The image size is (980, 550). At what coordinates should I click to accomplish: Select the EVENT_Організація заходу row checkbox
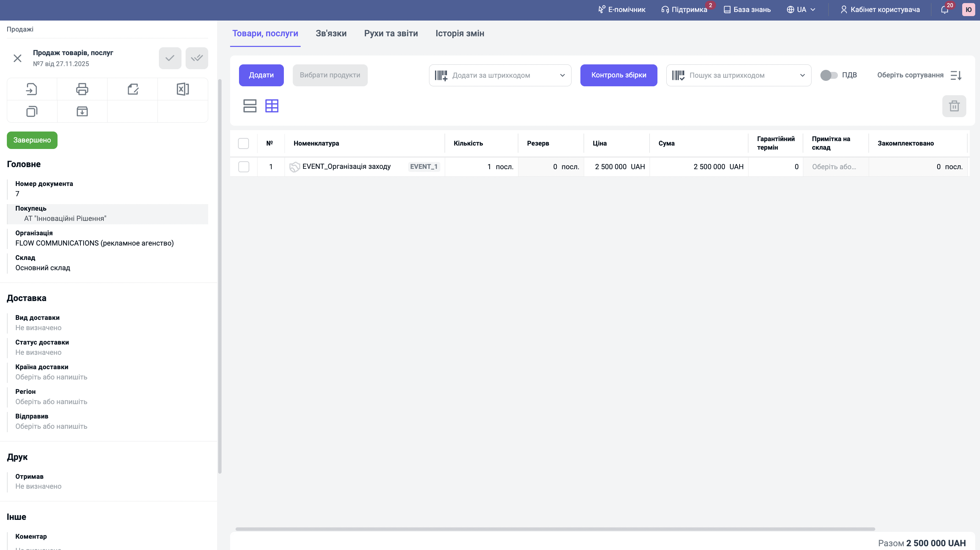click(243, 166)
